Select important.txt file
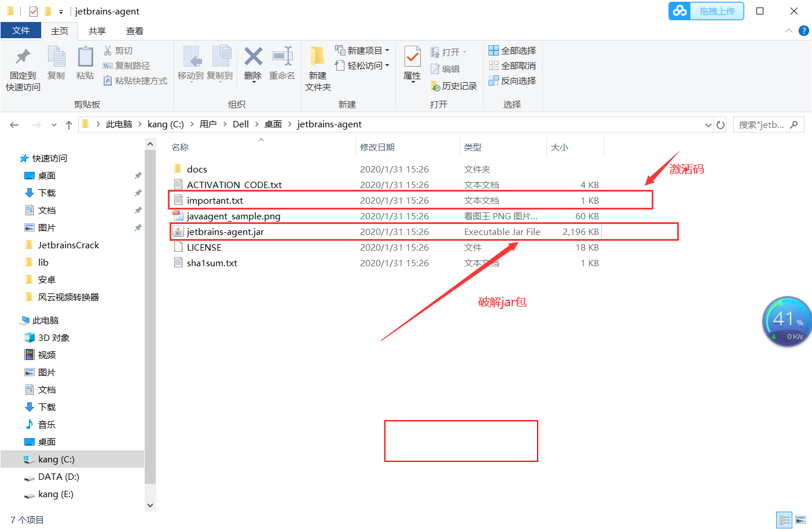 tap(215, 200)
